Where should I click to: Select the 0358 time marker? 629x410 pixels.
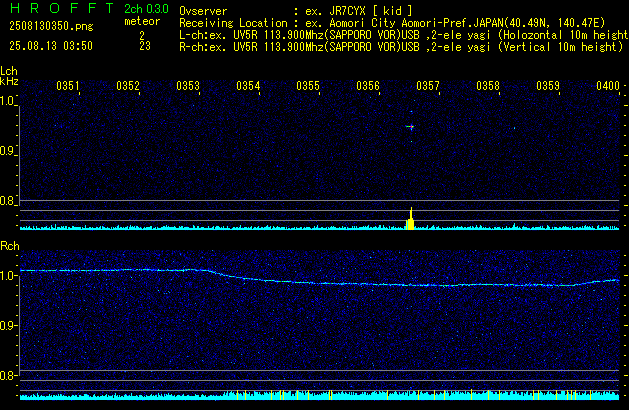488,86
